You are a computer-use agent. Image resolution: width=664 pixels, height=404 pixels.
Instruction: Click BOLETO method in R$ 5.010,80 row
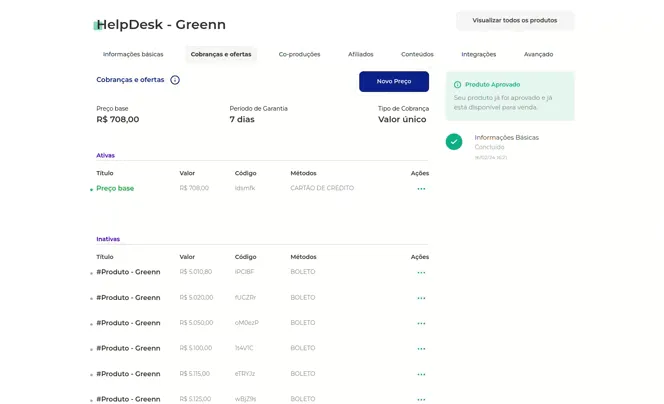pos(303,272)
